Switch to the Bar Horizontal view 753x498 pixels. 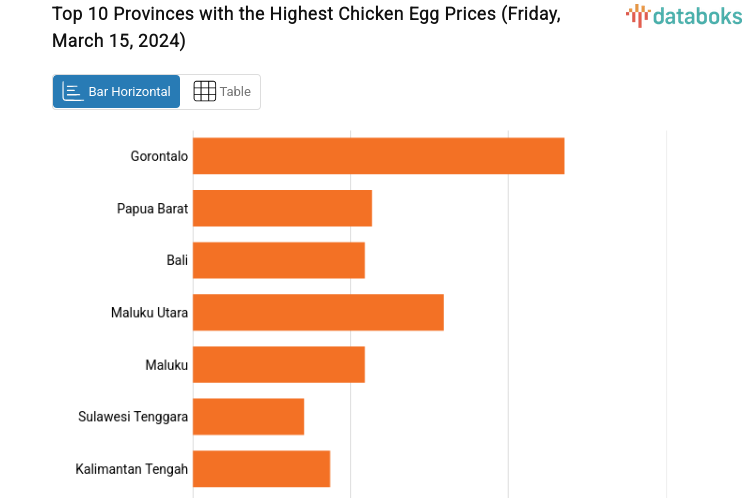(117, 91)
